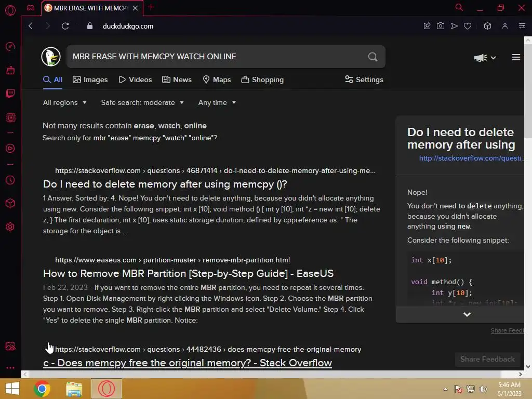Select the All results tab
Image resolution: width=532 pixels, height=399 pixels.
pos(52,79)
